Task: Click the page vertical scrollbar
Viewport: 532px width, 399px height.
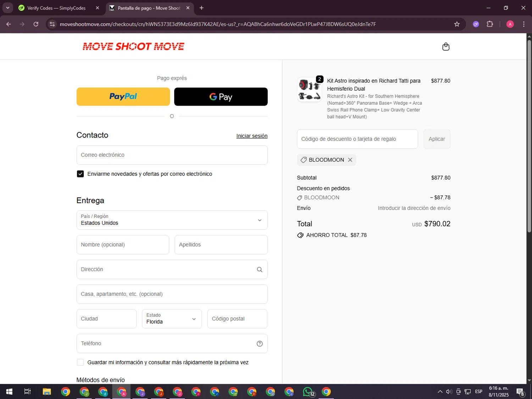Action: click(529, 137)
